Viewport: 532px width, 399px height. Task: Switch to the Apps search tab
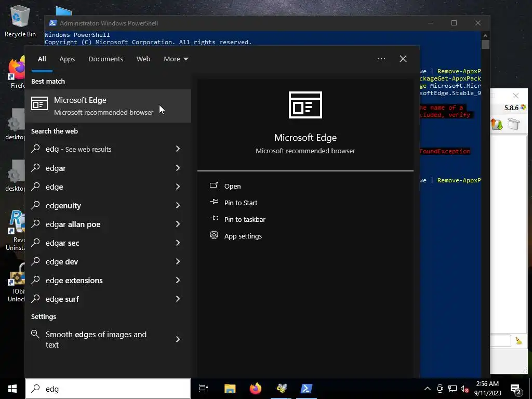pyautogui.click(x=67, y=59)
